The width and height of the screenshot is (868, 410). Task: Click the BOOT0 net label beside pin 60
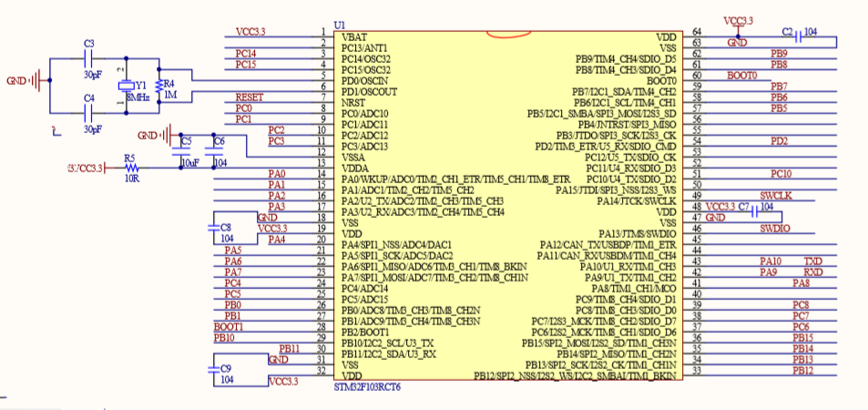(741, 76)
